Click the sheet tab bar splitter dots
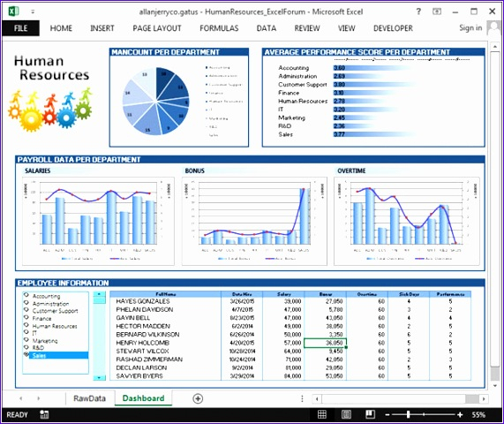 coord(302,398)
